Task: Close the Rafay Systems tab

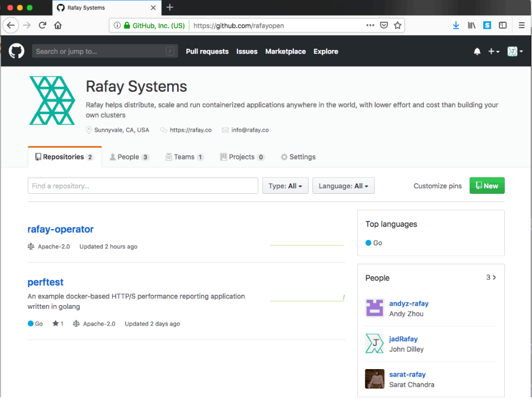Action: pos(153,8)
